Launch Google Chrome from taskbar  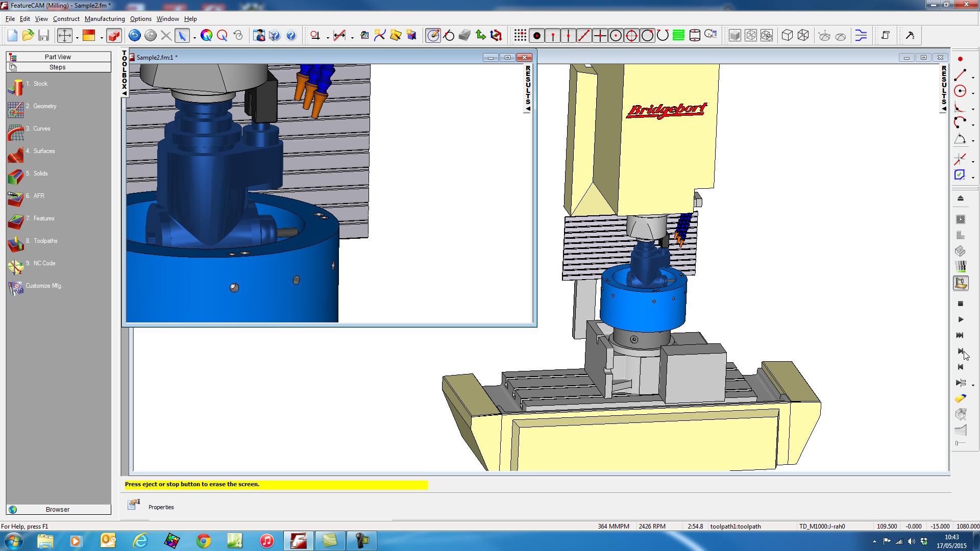[x=204, y=541]
